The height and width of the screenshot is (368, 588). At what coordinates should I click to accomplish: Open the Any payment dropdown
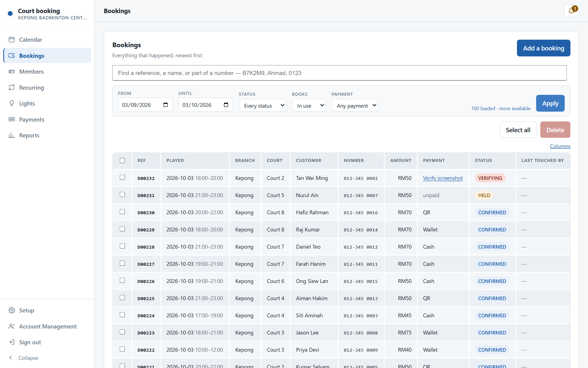click(355, 105)
